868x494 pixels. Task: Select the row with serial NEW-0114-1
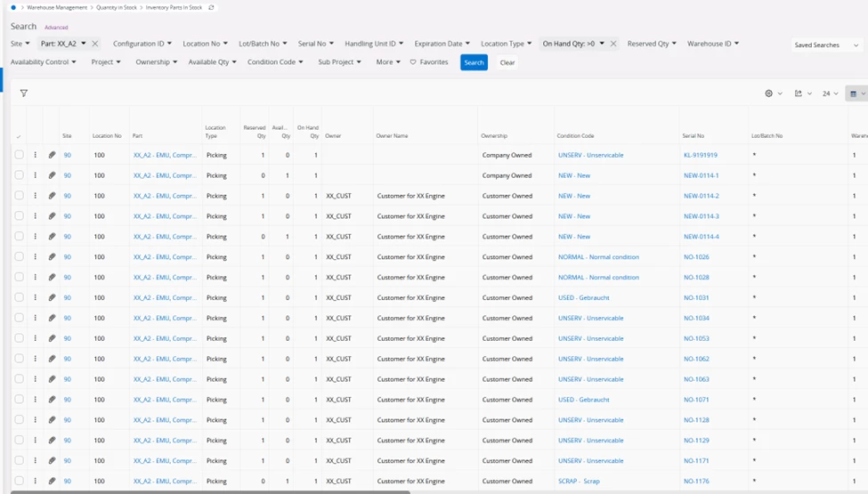pyautogui.click(x=20, y=175)
